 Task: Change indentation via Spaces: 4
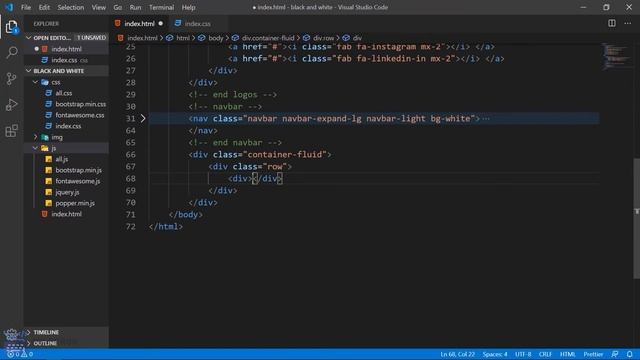point(495,354)
